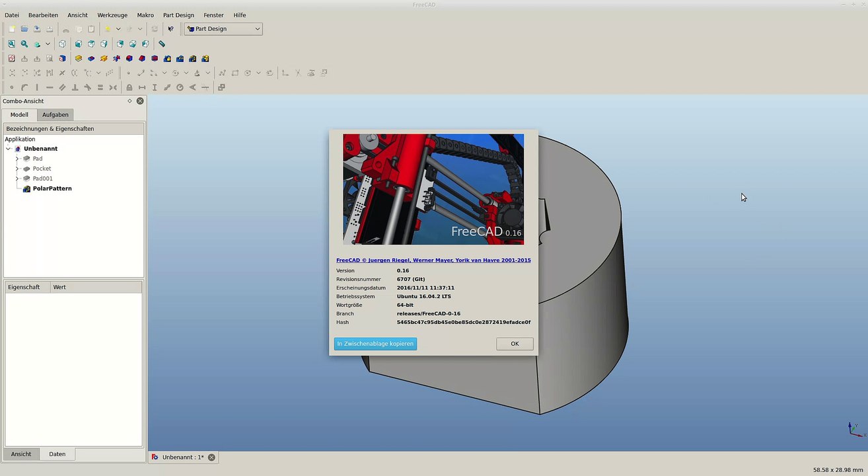The height and width of the screenshot is (476, 868).
Task: Click the Fillet tool icon
Action: (129, 58)
